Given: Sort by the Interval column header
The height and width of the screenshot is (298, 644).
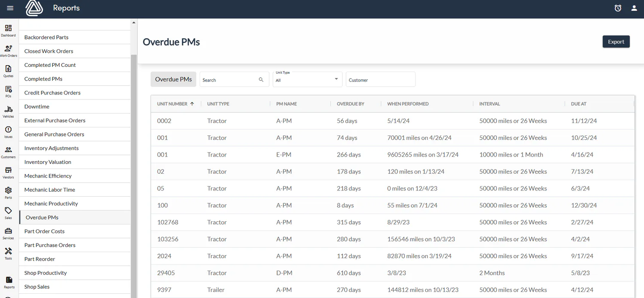Looking at the screenshot, I should coord(489,104).
